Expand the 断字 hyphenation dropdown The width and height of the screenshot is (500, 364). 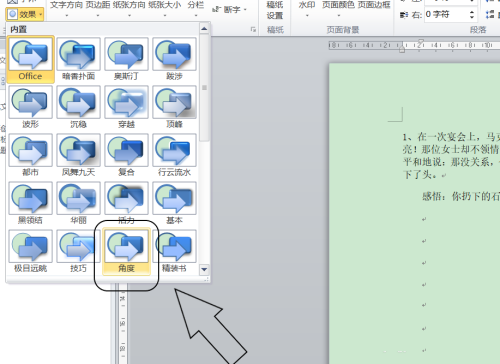click(229, 10)
